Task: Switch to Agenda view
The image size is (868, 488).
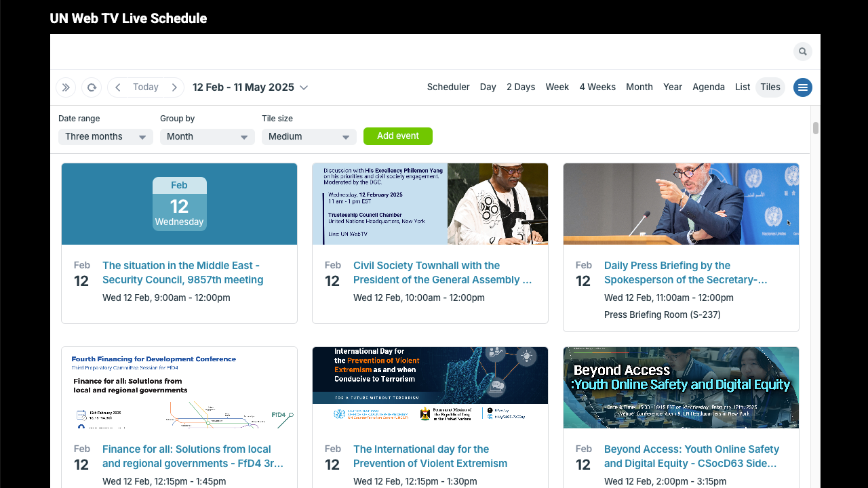Action: pos(709,87)
